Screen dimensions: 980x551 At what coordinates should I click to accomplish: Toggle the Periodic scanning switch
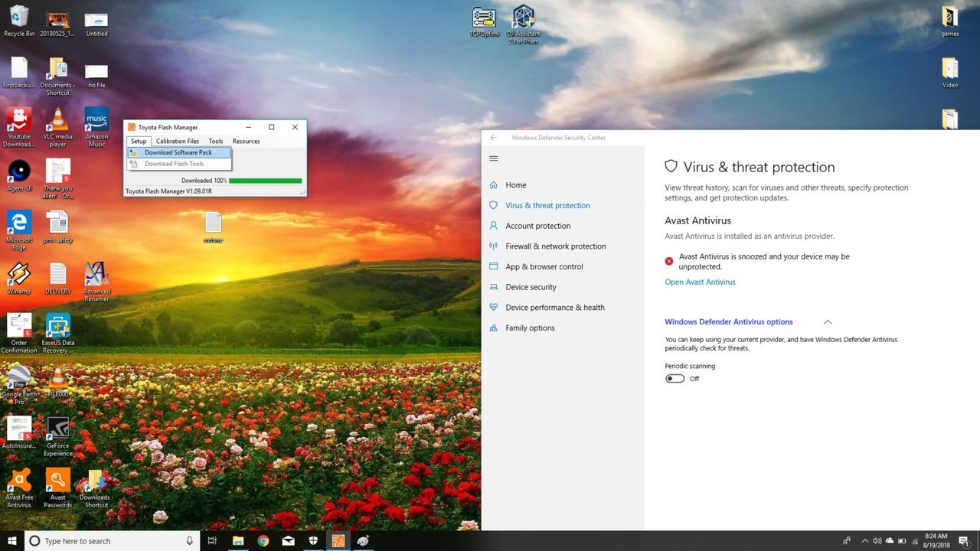point(675,378)
